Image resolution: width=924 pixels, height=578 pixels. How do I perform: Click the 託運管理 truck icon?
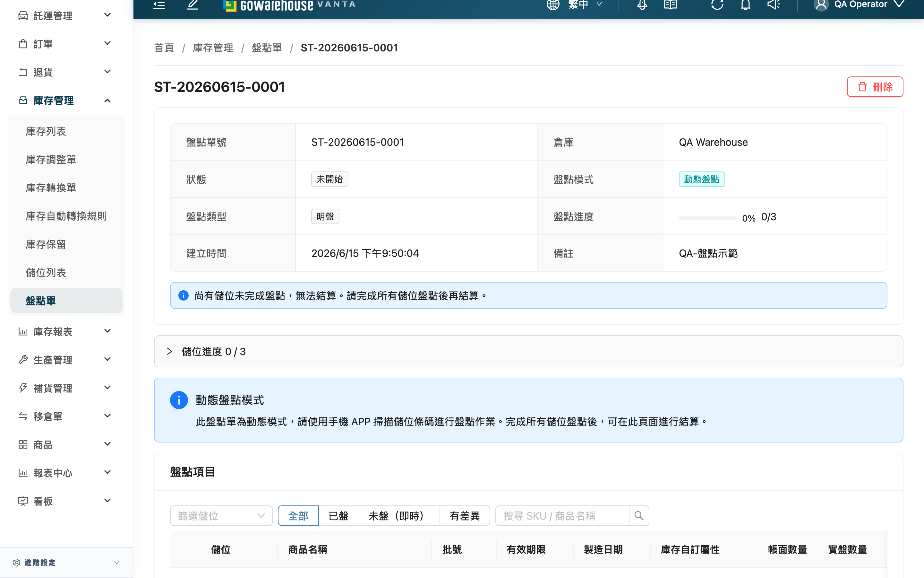[x=23, y=16]
